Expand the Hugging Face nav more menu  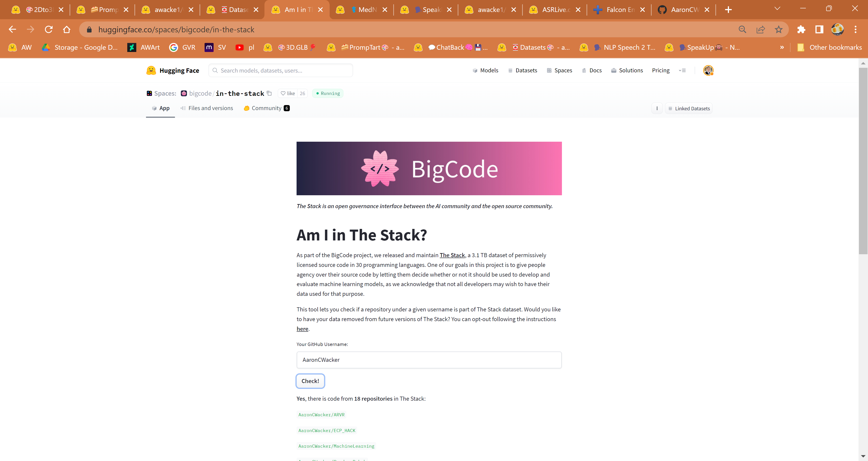pos(682,71)
